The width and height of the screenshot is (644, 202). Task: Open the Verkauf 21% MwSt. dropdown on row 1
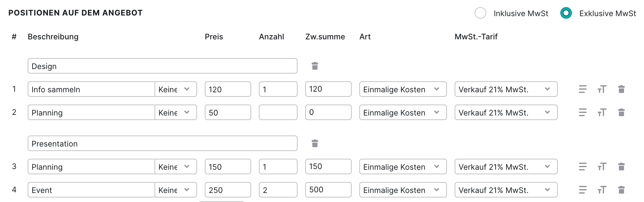506,89
